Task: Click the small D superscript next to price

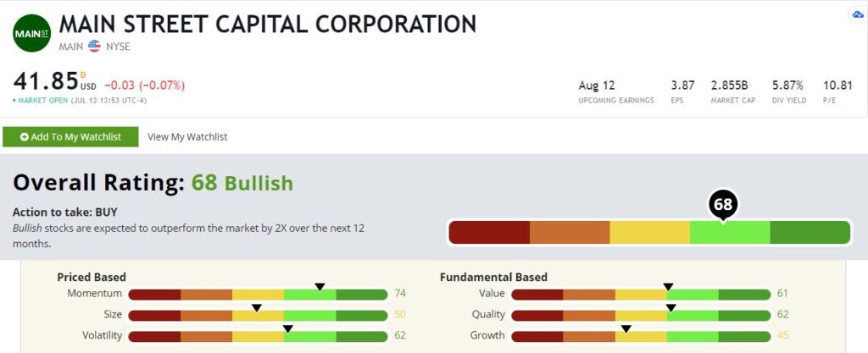Action: tap(83, 74)
